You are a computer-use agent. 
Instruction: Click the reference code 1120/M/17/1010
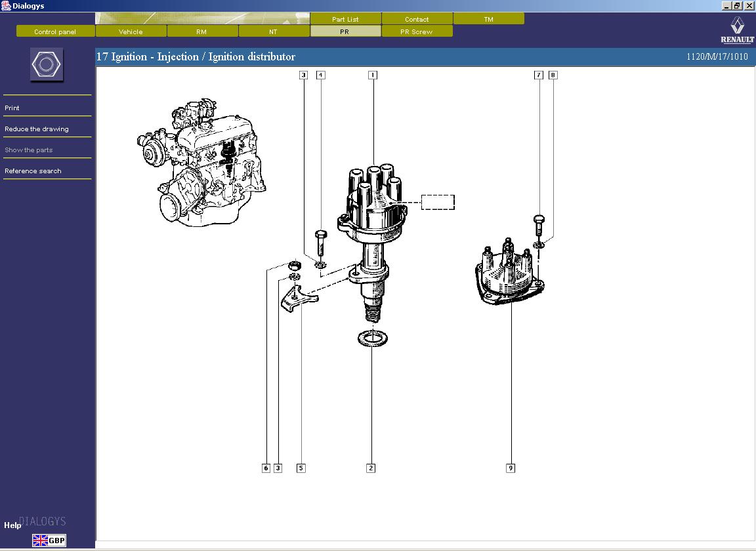[x=717, y=56]
